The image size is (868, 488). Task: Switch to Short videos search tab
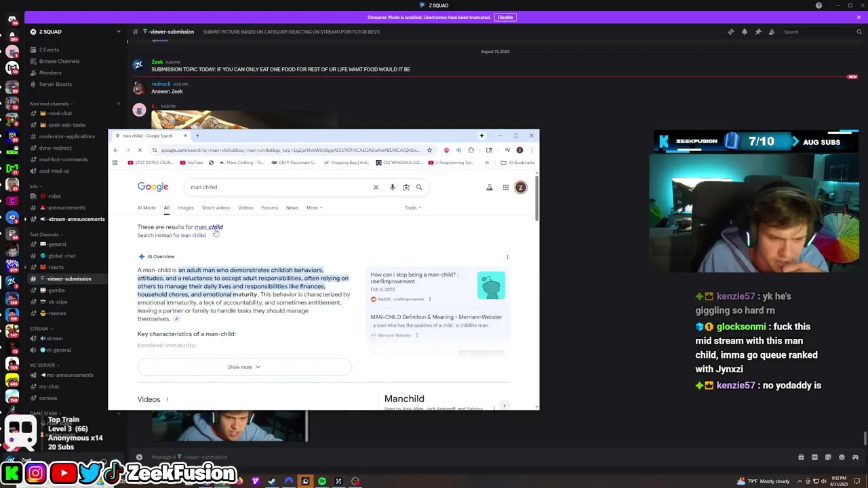(216, 208)
